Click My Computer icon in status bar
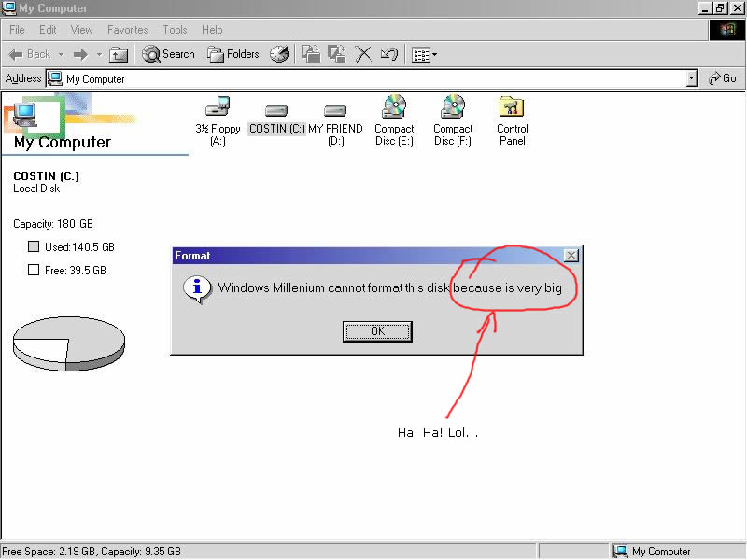This screenshot has height=560, width=747. point(620,551)
